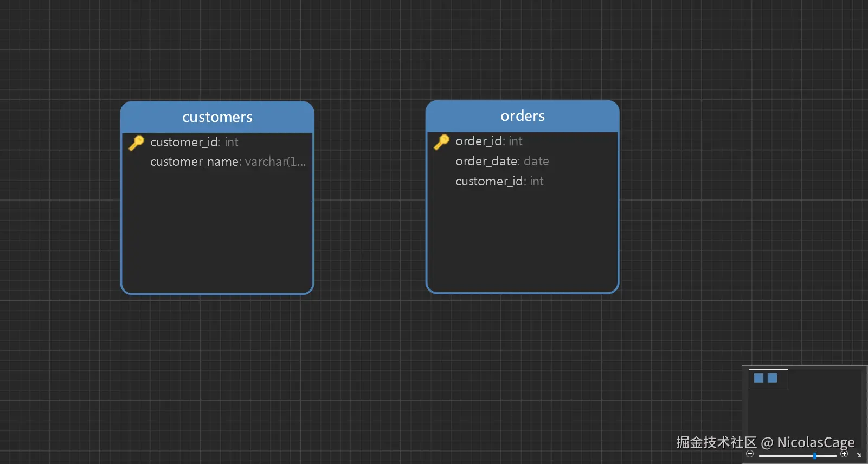Collapse the minimap with the arrow icon
Screen dimensions: 868x464
tap(859, 455)
